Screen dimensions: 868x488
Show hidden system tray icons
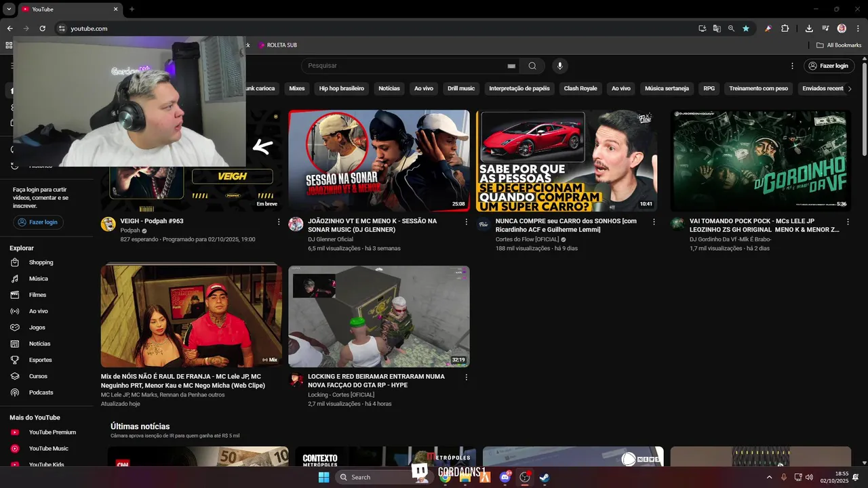click(x=769, y=477)
